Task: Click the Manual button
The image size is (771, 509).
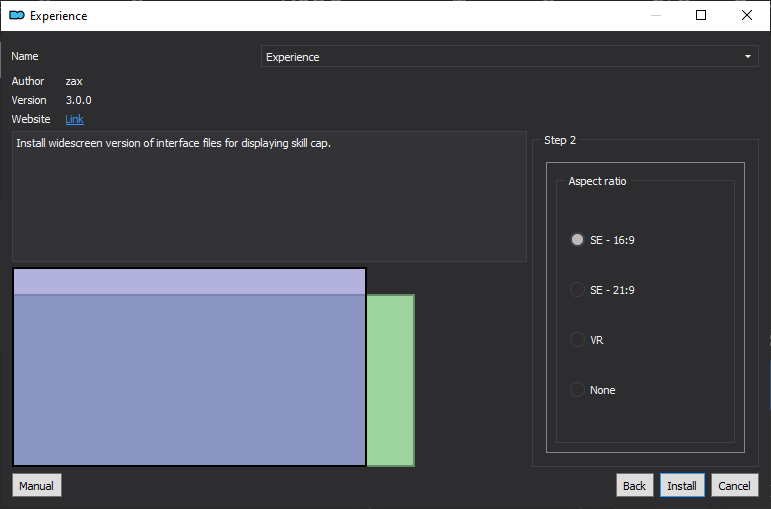Action: pos(36,486)
